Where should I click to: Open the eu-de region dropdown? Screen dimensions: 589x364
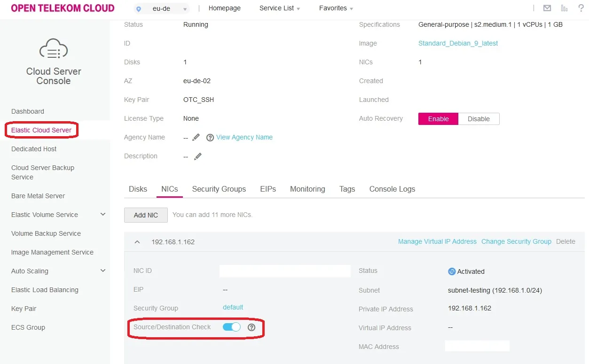point(162,8)
